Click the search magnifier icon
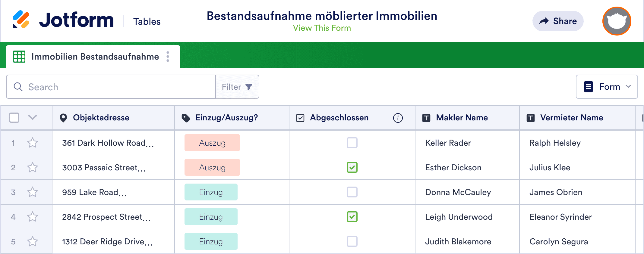This screenshot has width=644, height=254. click(18, 87)
